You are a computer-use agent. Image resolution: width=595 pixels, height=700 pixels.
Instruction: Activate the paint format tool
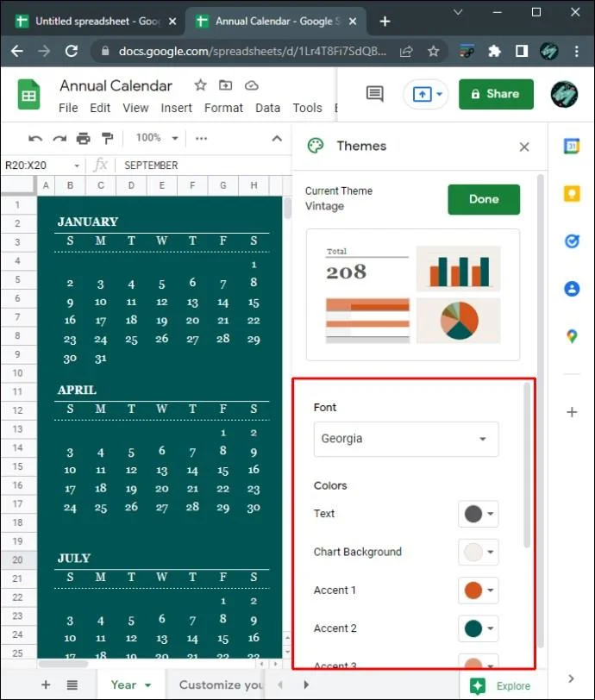(107, 139)
